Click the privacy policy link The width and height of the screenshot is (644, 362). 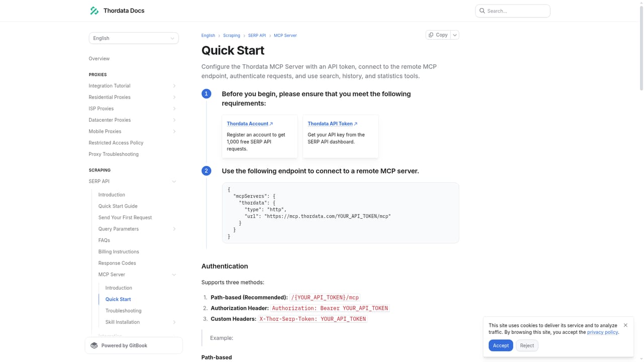[x=602, y=332]
